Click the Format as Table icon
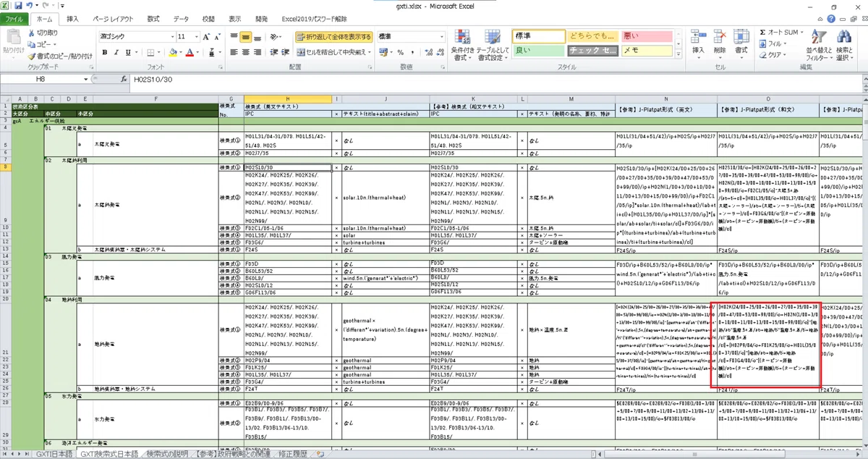The height and width of the screenshot is (459, 868). pos(494,38)
